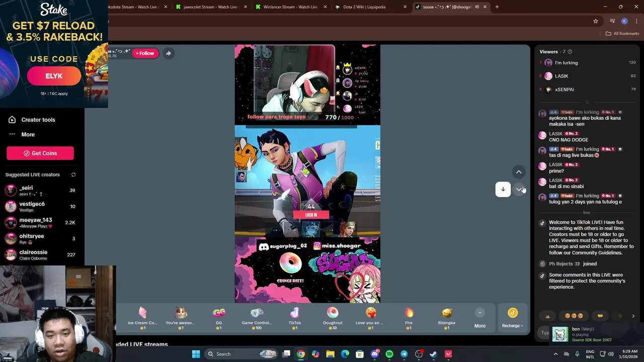Open the All Bookmarks folder
Screen dimensions: 644x362
(x=622, y=34)
